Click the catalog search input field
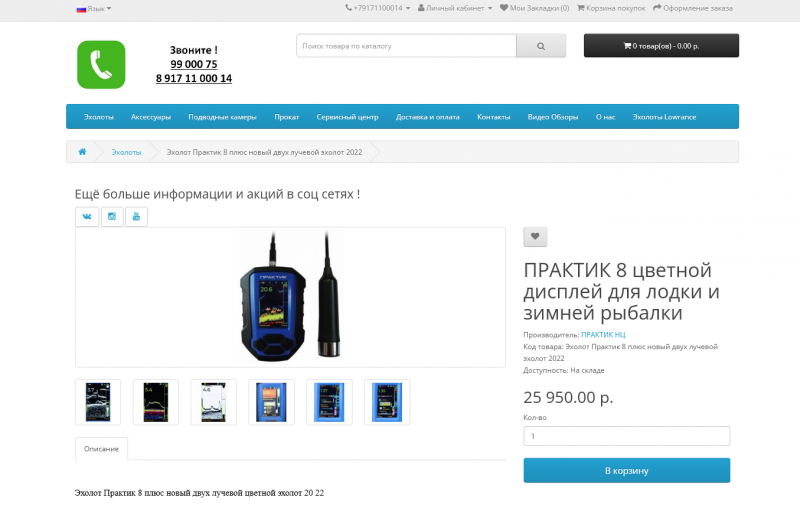The height and width of the screenshot is (511, 800). pos(407,46)
